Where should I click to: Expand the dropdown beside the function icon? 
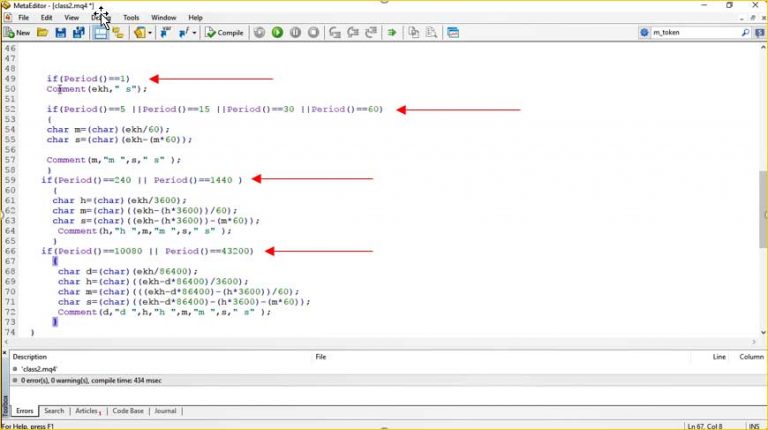tap(194, 33)
